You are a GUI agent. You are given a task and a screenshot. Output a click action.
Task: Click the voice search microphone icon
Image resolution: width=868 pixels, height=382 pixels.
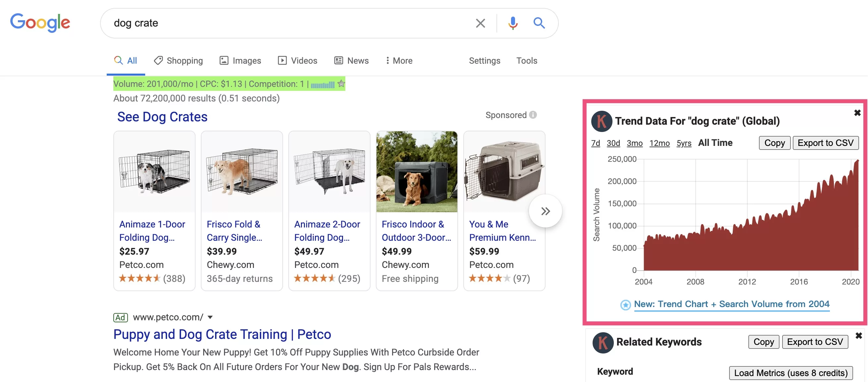pos(512,23)
